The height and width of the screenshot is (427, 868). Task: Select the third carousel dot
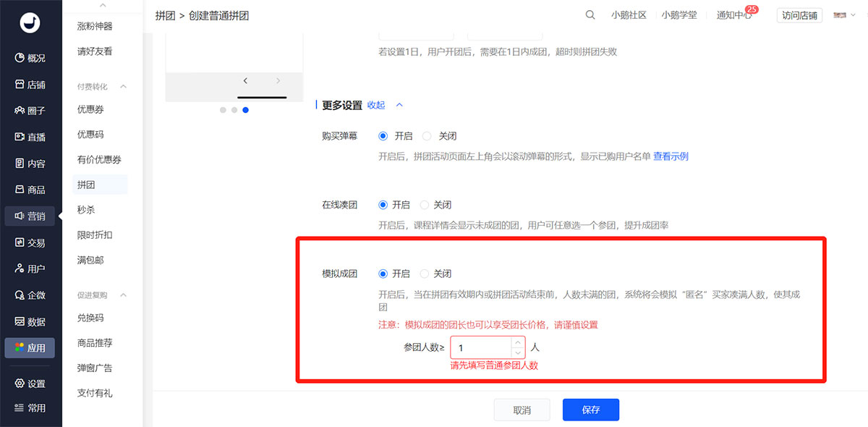point(245,110)
